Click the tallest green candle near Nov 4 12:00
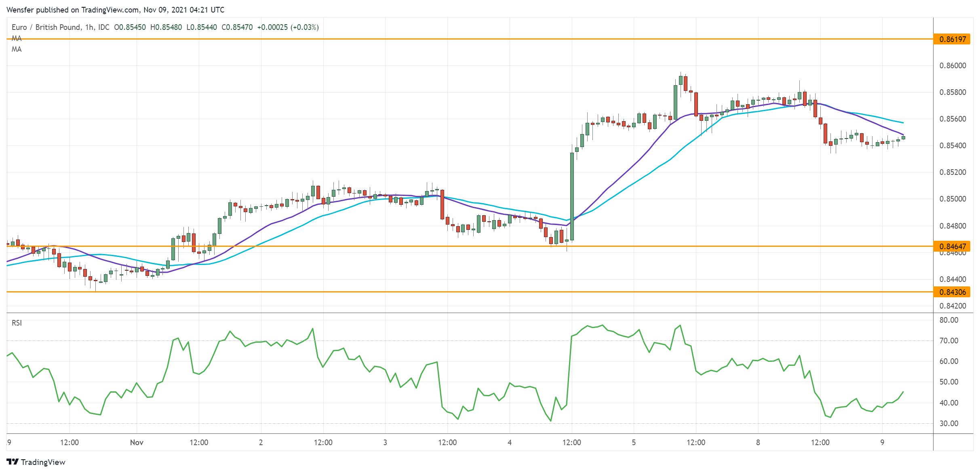Image resolution: width=980 pixels, height=473 pixels. 572,196
